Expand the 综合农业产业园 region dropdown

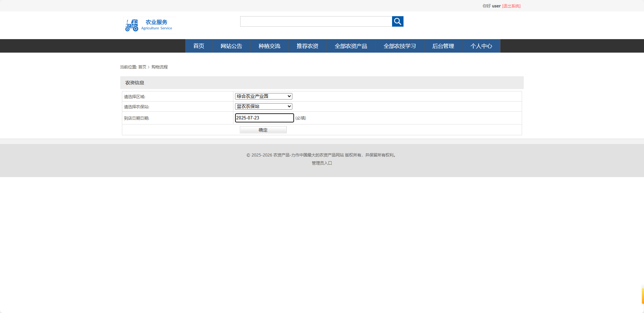(263, 96)
